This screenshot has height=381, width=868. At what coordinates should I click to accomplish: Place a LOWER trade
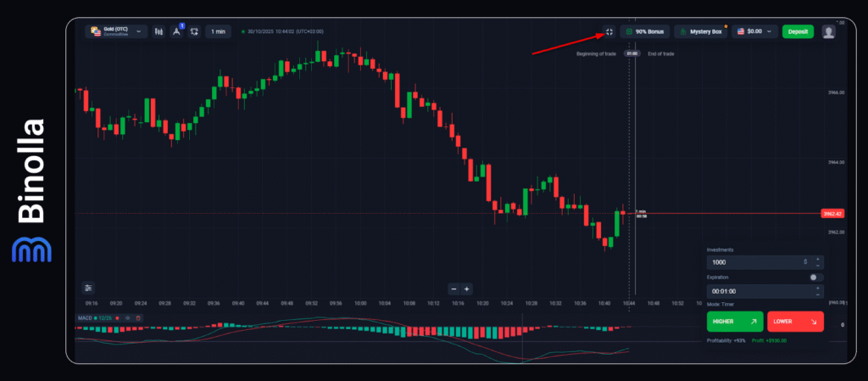click(795, 322)
